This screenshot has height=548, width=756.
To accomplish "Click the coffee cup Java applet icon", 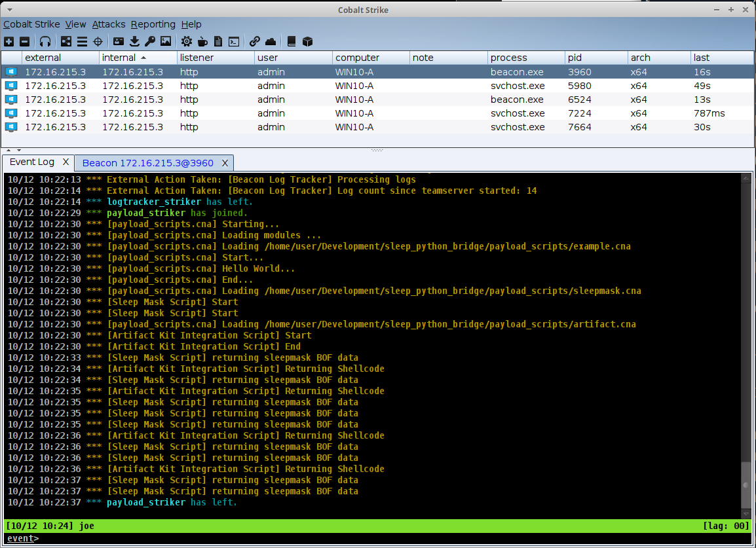I will coord(202,41).
